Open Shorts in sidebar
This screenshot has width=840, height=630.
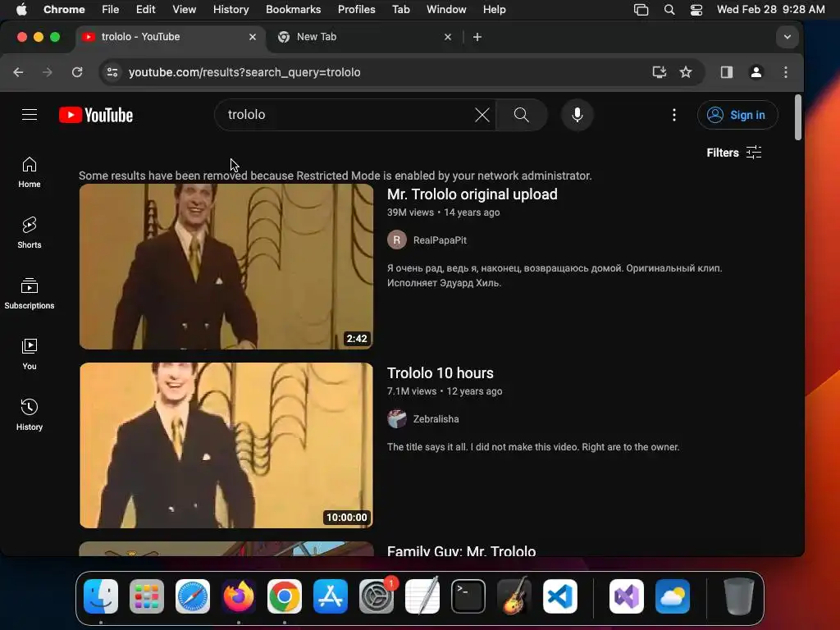30,233
